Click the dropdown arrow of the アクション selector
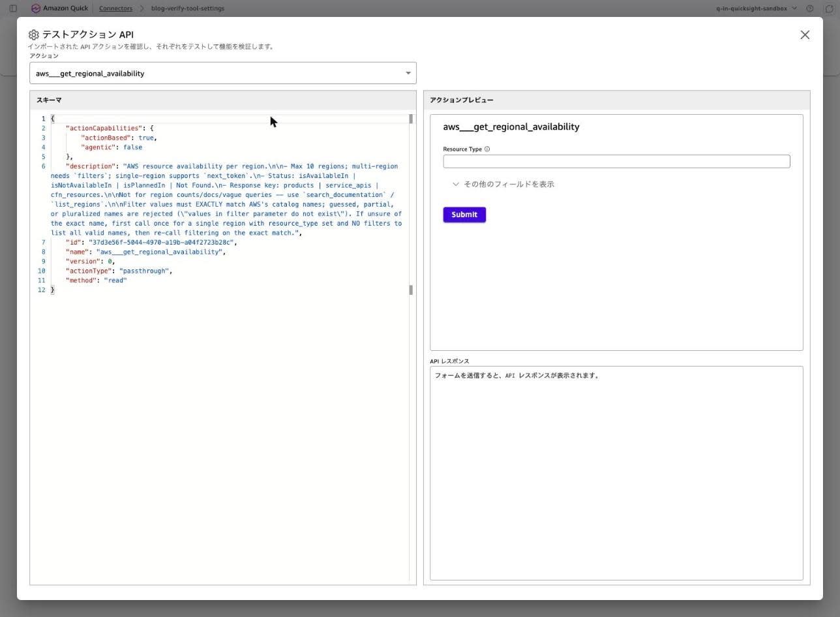 [408, 73]
